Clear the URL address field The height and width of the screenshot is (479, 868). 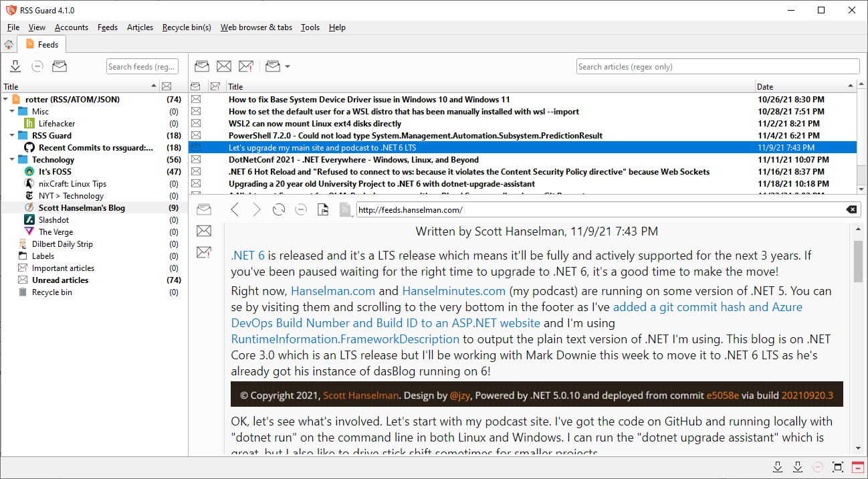(851, 210)
